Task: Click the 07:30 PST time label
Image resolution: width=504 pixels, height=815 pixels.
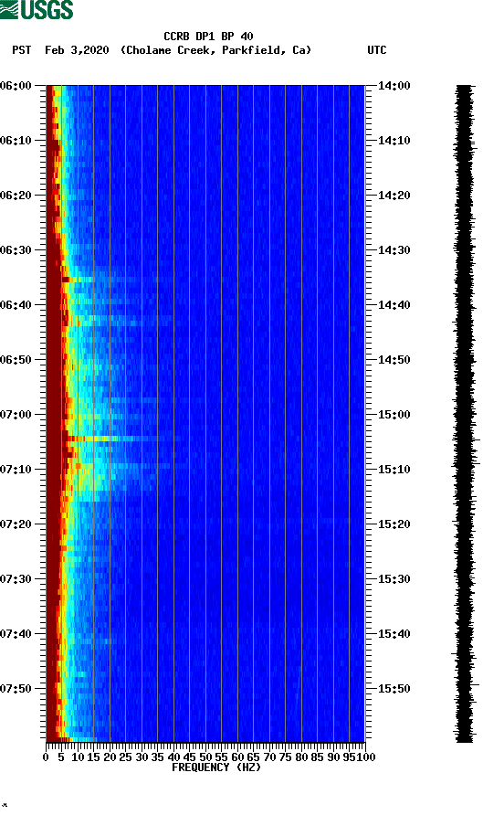Action: 16,579
